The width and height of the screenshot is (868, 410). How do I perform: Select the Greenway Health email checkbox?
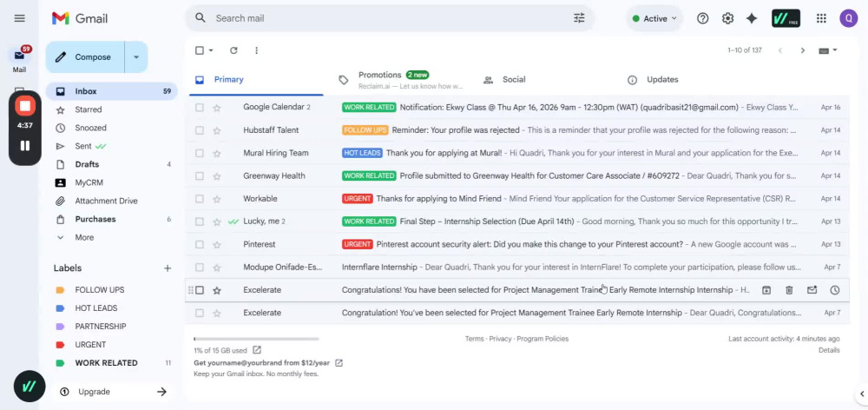(200, 176)
